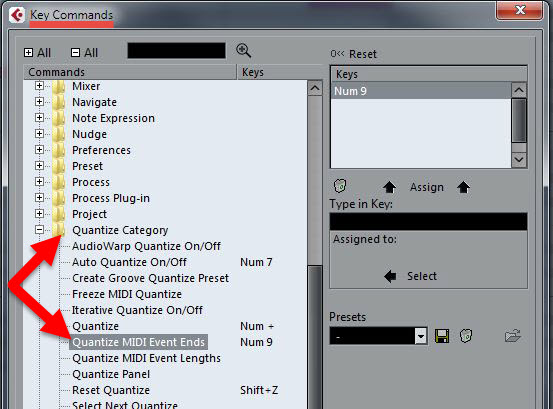Click the up arrow left of Assign
Image resolution: width=553 pixels, height=409 pixels.
coord(389,187)
